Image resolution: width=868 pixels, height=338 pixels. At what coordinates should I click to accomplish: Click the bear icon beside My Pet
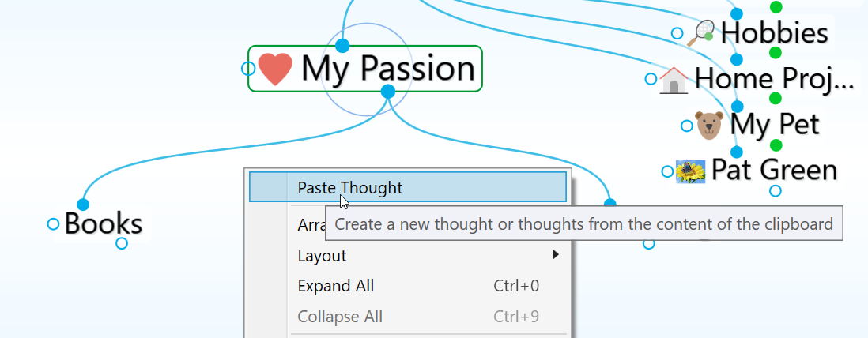709,125
